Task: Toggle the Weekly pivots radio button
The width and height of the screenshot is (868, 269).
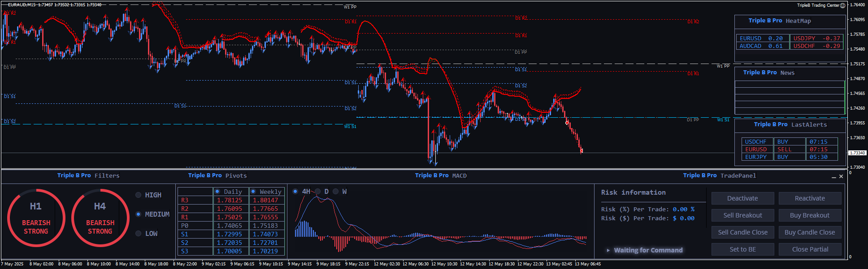Action: tap(253, 192)
